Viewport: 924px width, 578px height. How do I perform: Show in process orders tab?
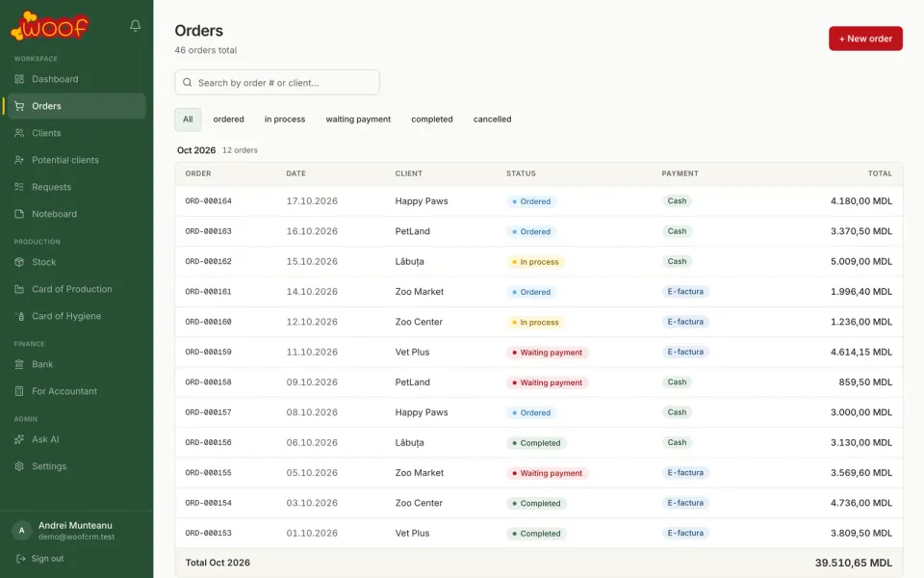285,119
